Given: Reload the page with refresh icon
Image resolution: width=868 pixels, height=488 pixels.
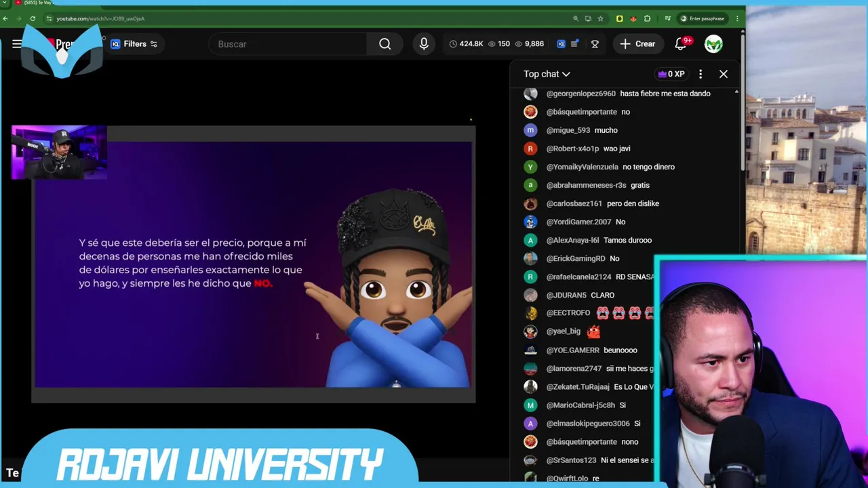Looking at the screenshot, I should tap(33, 18).
